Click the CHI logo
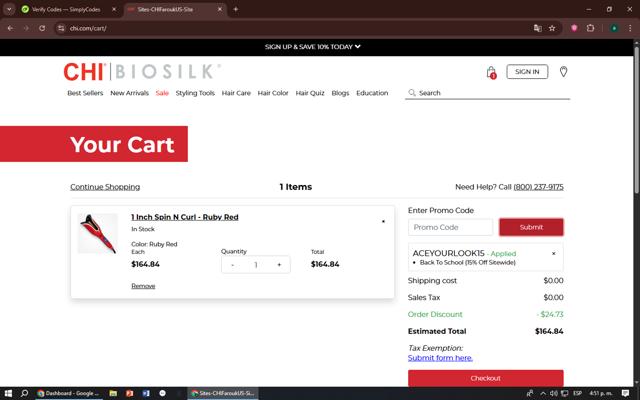 coord(84,72)
